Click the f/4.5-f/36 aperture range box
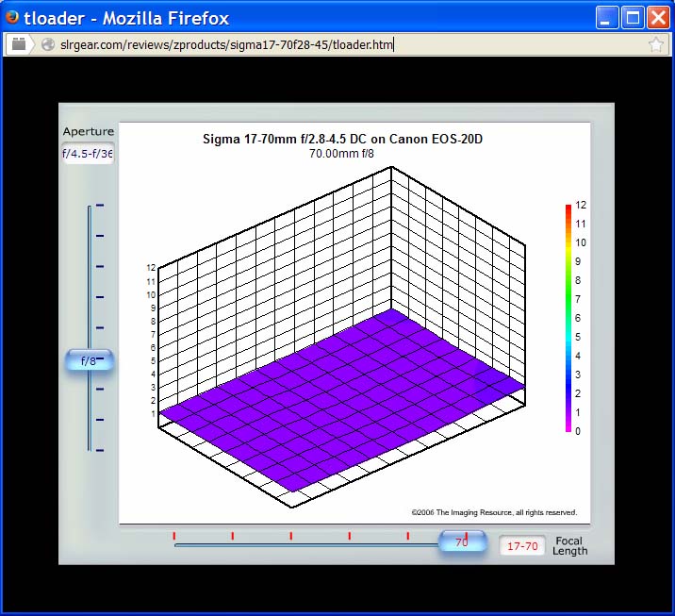Image resolution: width=675 pixels, height=616 pixels. point(88,154)
